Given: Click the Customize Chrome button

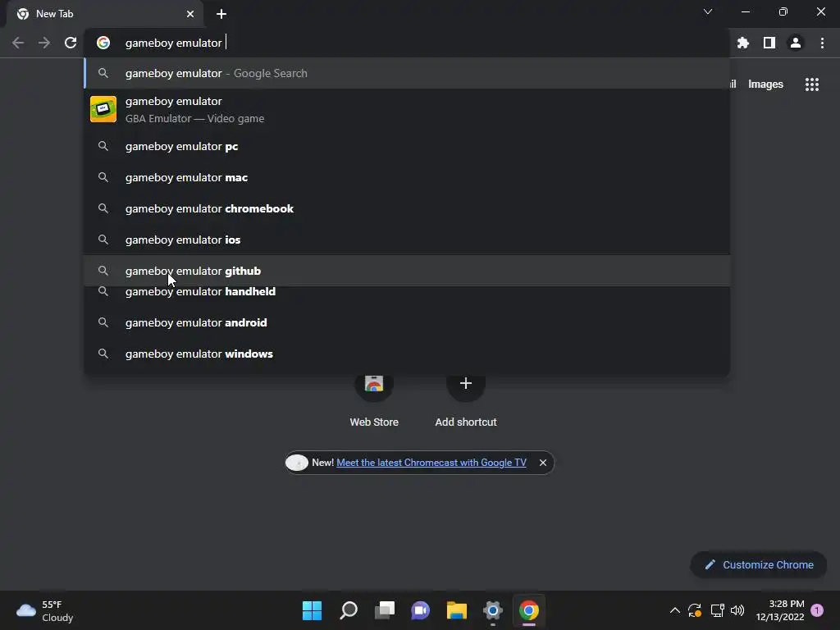Looking at the screenshot, I should click(759, 564).
